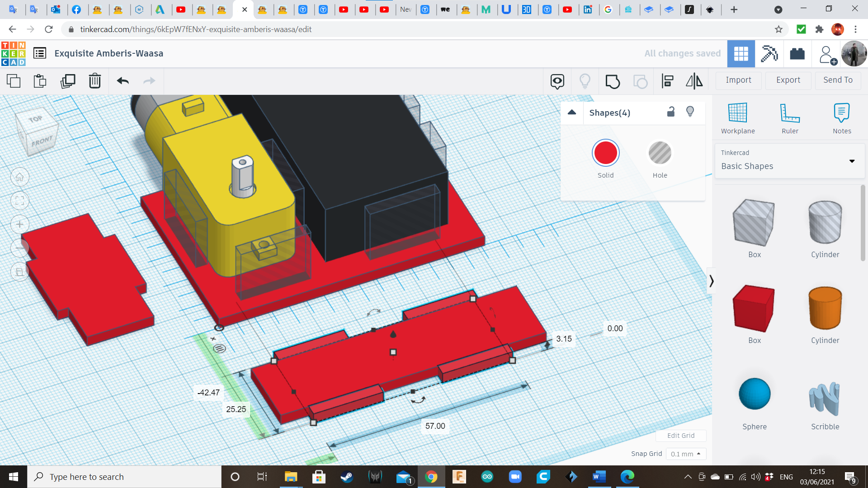This screenshot has width=868, height=488.
Task: Open the Basic Shapes category dropdown
Action: click(x=852, y=161)
